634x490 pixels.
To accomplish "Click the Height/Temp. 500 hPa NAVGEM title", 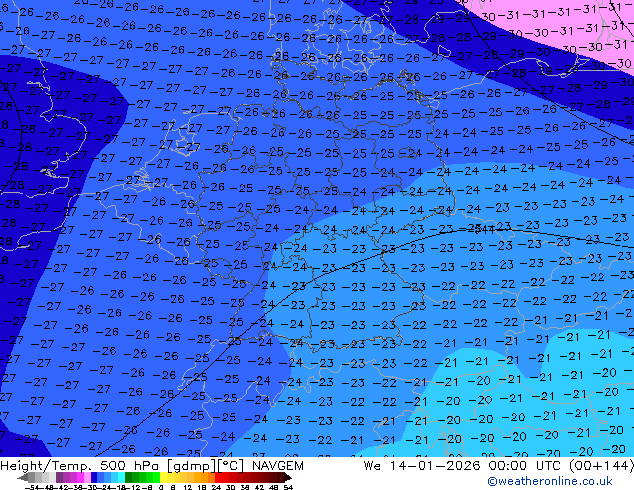I will (152, 466).
